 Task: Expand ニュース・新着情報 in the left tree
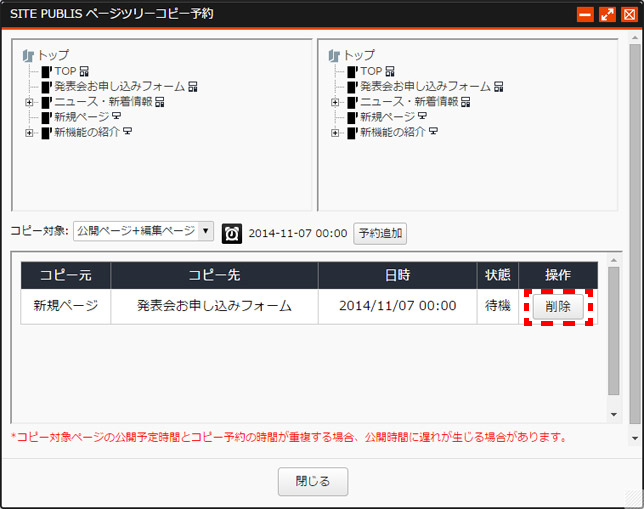29,102
